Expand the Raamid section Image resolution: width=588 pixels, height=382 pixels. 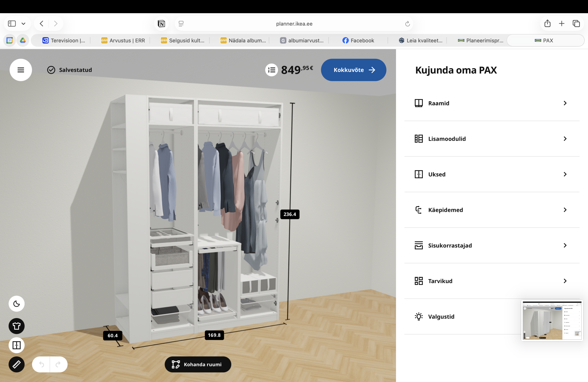click(492, 103)
